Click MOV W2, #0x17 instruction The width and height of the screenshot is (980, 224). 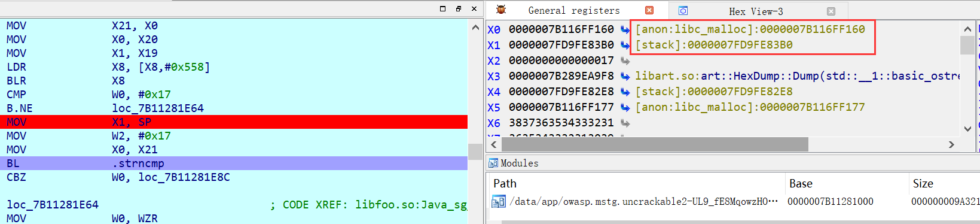(x=88, y=135)
